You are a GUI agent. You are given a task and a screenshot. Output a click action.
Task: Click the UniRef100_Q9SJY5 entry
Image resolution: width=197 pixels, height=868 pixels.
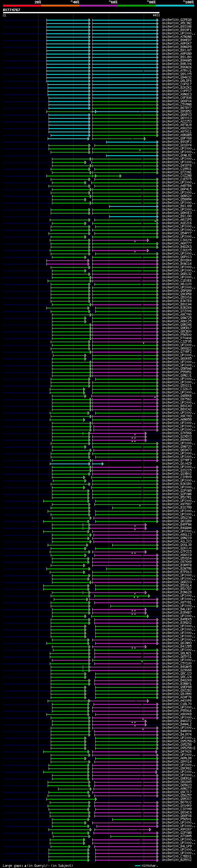[x=177, y=74]
